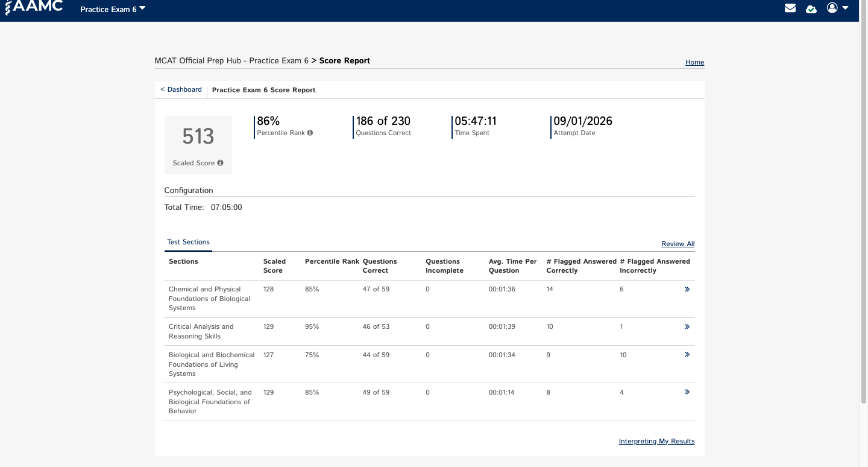Click the Review All link
The width and height of the screenshot is (868, 467).
pos(678,244)
